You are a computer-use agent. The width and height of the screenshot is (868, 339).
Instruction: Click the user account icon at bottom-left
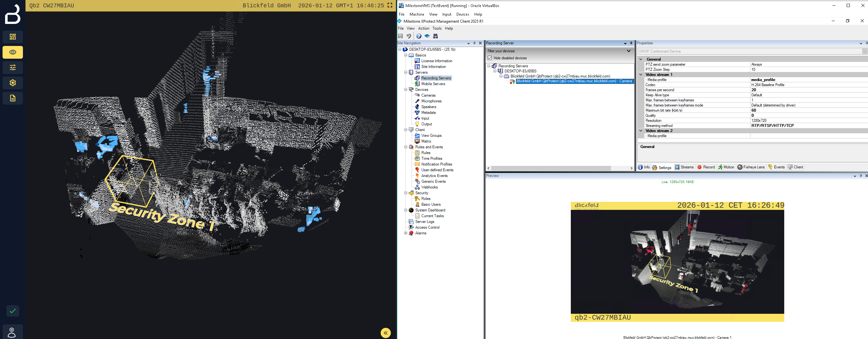tap(12, 332)
